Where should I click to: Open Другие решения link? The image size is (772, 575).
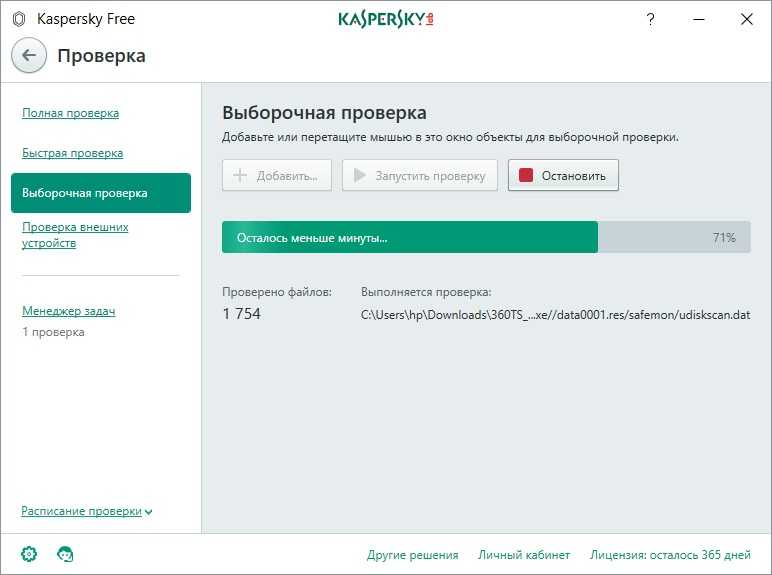pos(413,555)
